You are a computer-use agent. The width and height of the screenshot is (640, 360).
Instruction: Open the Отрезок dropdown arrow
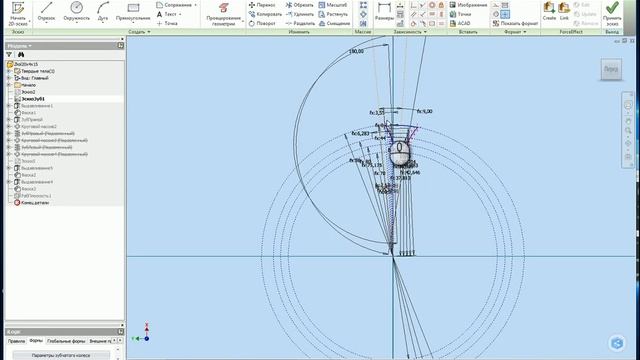[46, 23]
